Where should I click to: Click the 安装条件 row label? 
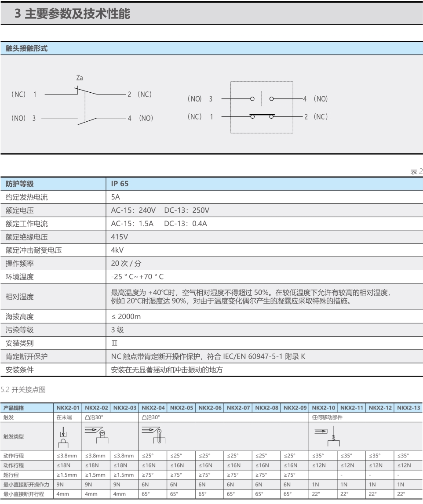[x=20, y=370]
